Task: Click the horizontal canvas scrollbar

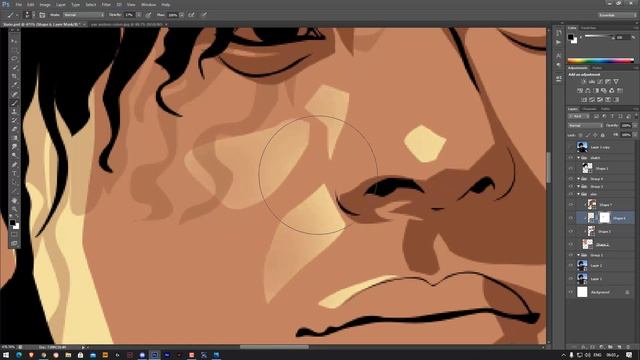Action: point(274,347)
